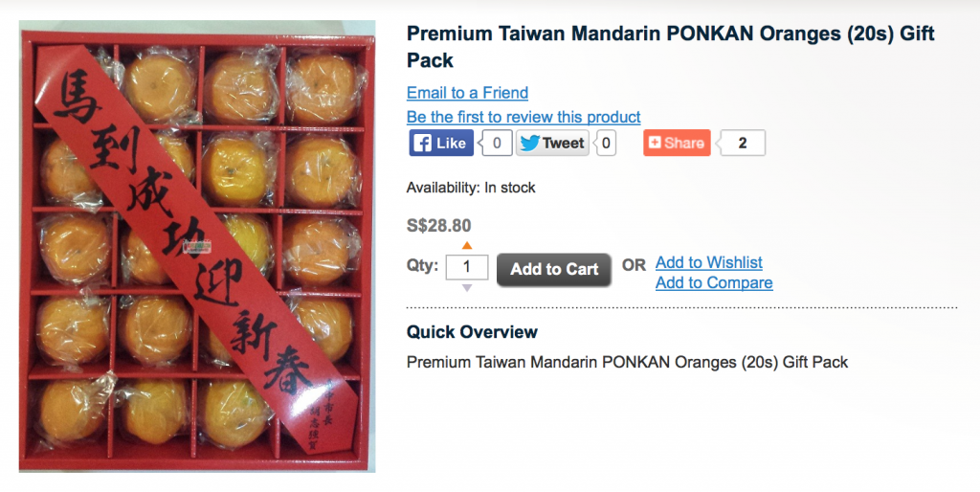Click the Quick Overview description text

coord(627,362)
